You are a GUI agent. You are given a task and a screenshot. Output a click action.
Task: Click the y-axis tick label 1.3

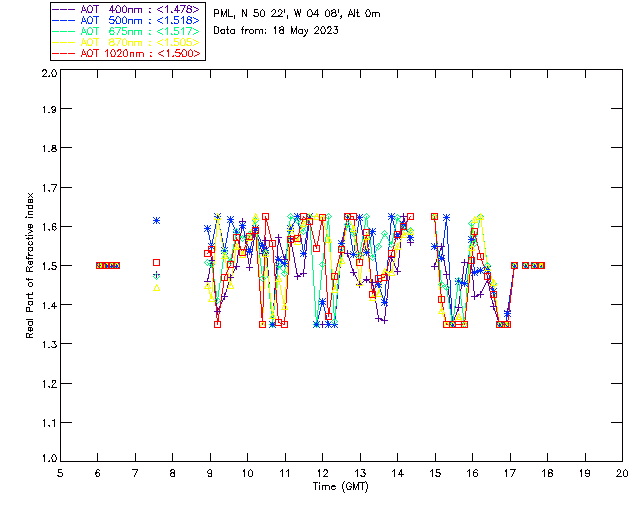(49, 344)
